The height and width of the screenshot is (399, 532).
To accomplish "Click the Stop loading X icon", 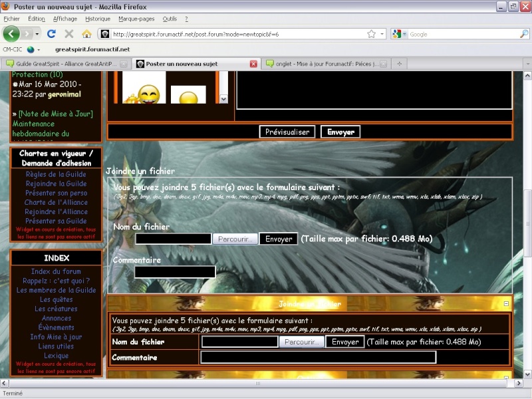I will [69, 34].
